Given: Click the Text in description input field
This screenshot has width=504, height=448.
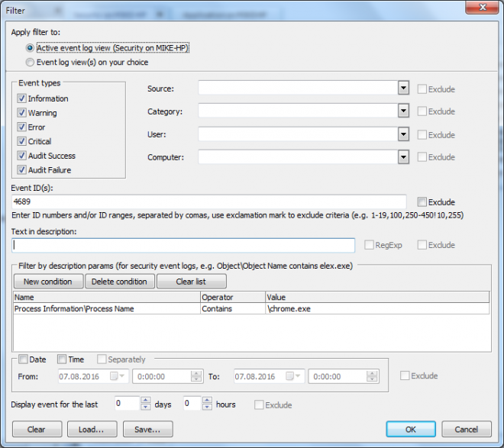Looking at the screenshot, I should (183, 245).
